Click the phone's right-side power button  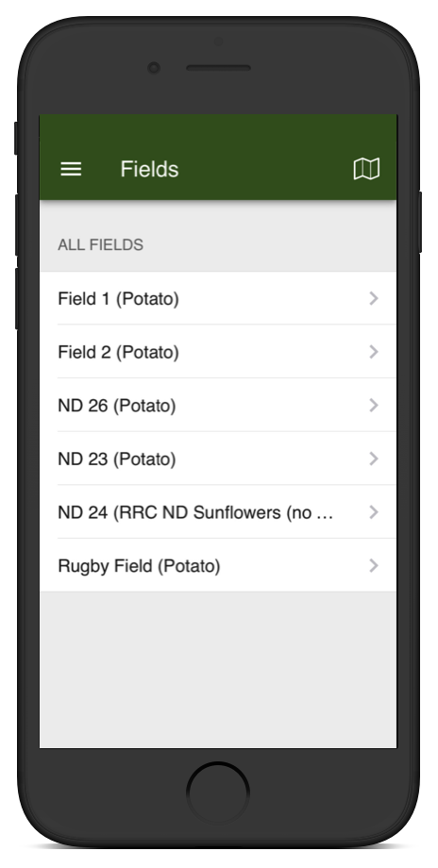420,222
